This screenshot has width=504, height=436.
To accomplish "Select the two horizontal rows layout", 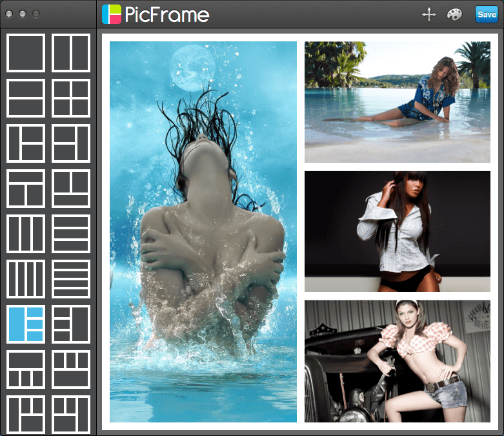I will coord(26,98).
